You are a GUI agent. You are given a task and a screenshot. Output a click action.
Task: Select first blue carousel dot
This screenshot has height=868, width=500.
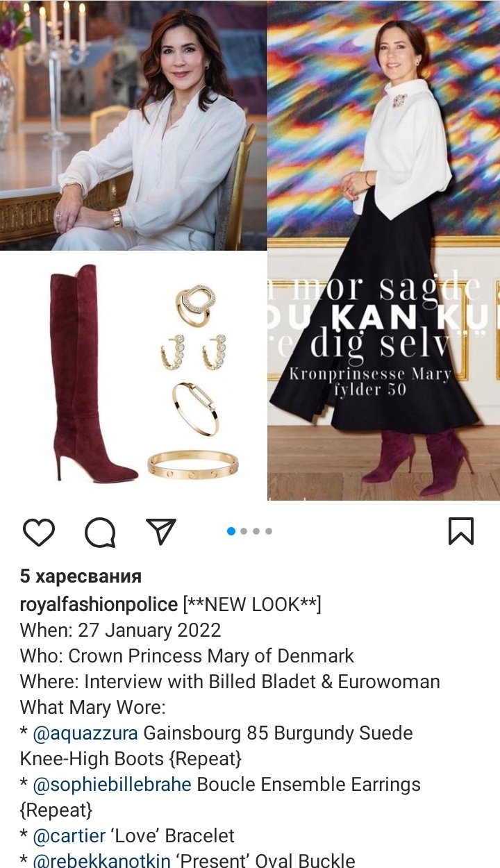click(x=231, y=531)
